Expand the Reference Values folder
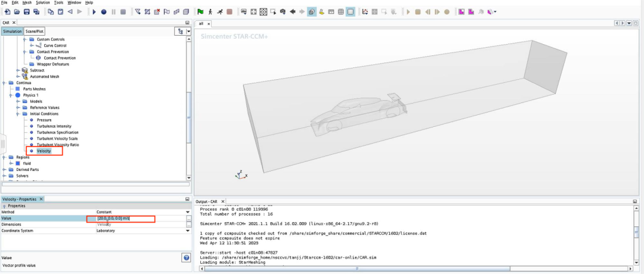The height and width of the screenshot is (274, 644). click(x=18, y=107)
